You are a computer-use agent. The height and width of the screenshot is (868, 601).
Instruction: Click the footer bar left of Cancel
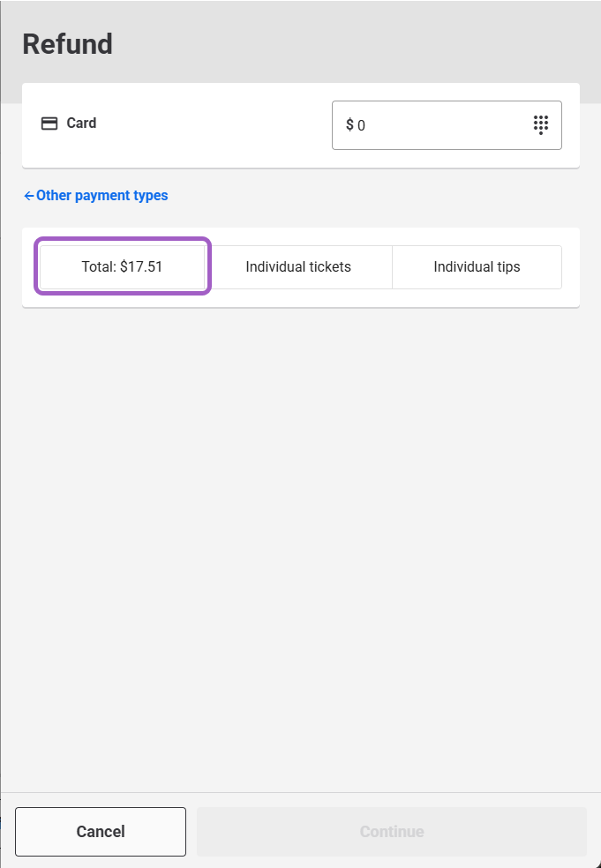pyautogui.click(x=8, y=831)
